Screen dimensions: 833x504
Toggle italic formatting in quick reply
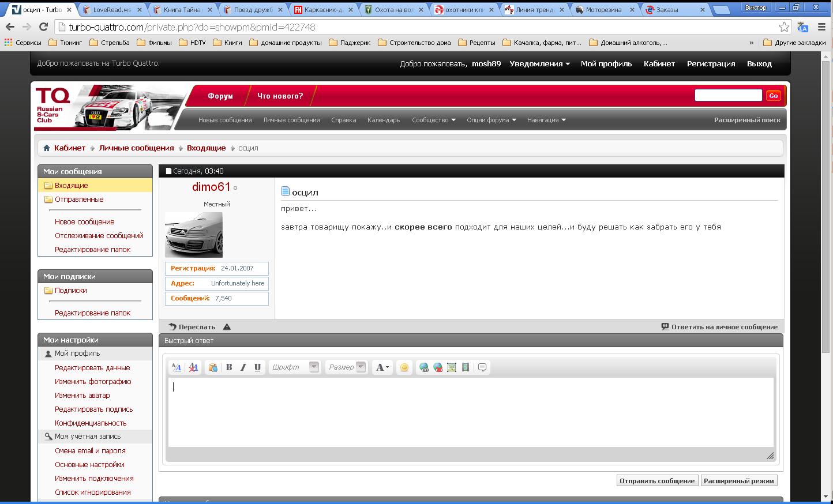tap(243, 367)
